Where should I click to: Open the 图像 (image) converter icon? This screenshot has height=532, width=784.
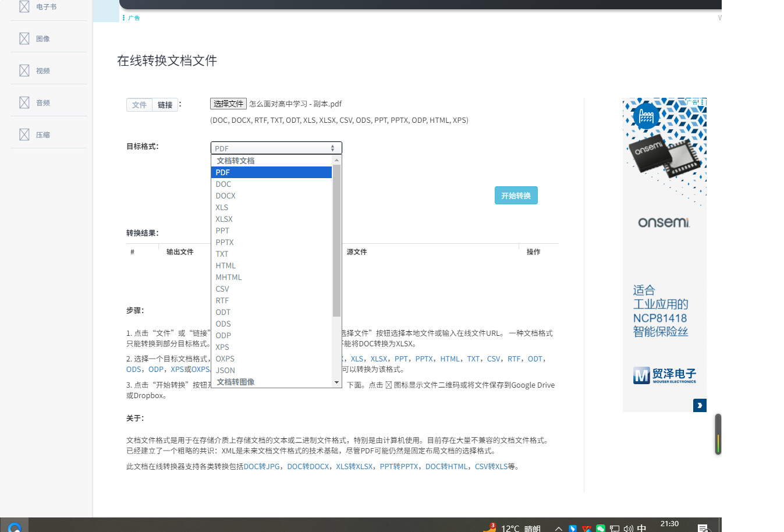coord(24,38)
